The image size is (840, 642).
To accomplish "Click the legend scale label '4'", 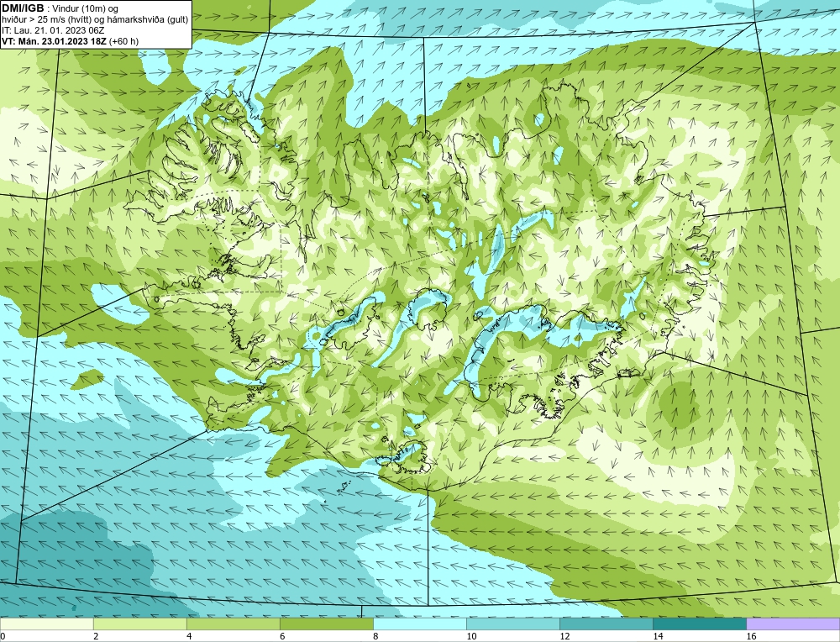I will 189,636.
